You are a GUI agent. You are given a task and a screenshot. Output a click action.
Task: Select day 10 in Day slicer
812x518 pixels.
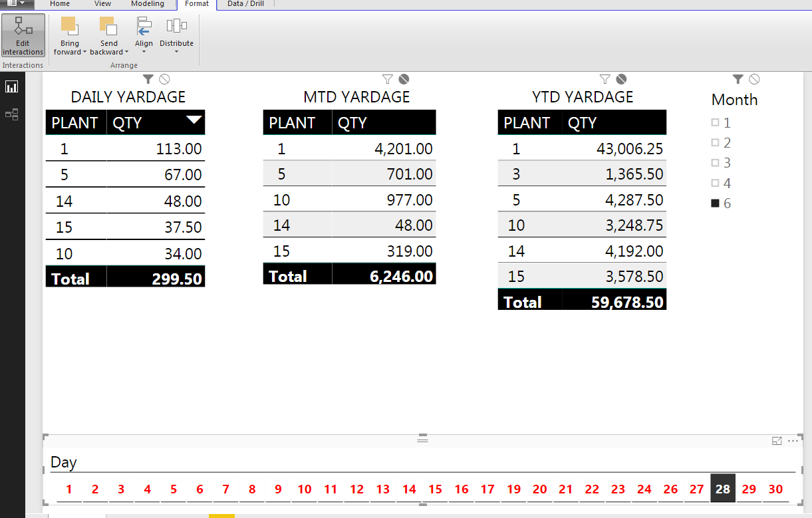305,489
